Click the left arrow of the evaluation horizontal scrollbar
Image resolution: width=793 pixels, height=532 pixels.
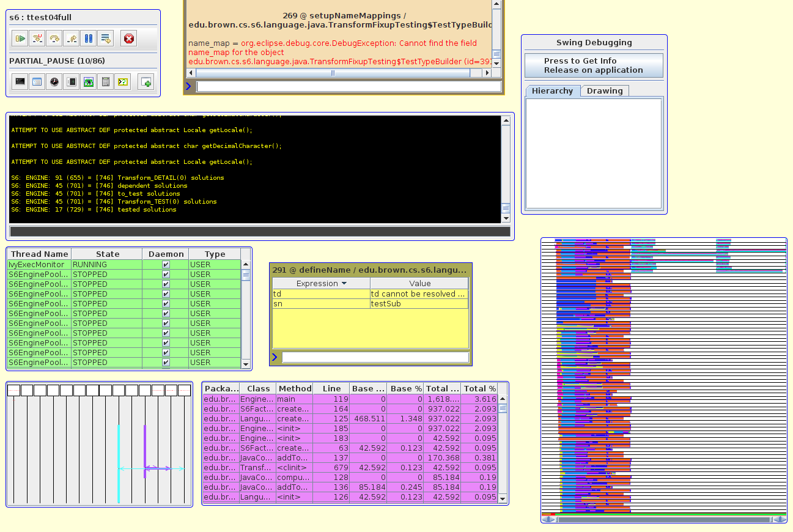pos(190,73)
